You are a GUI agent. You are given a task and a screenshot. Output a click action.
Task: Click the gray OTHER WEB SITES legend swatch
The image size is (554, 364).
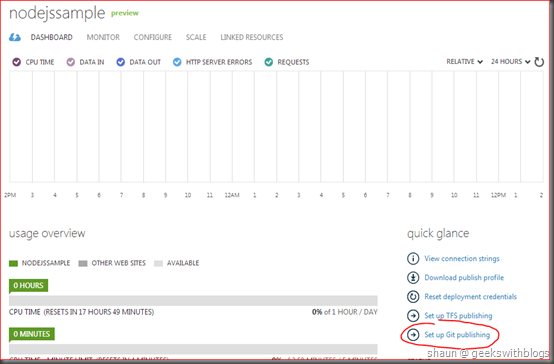coord(83,263)
